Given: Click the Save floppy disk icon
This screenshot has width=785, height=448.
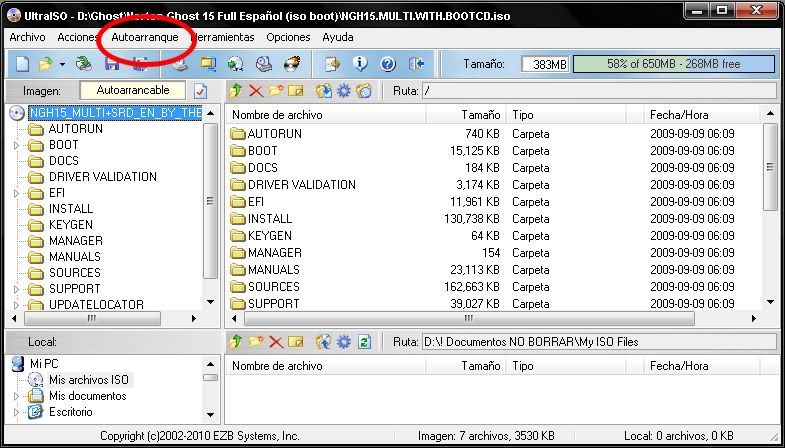Looking at the screenshot, I should [x=112, y=64].
